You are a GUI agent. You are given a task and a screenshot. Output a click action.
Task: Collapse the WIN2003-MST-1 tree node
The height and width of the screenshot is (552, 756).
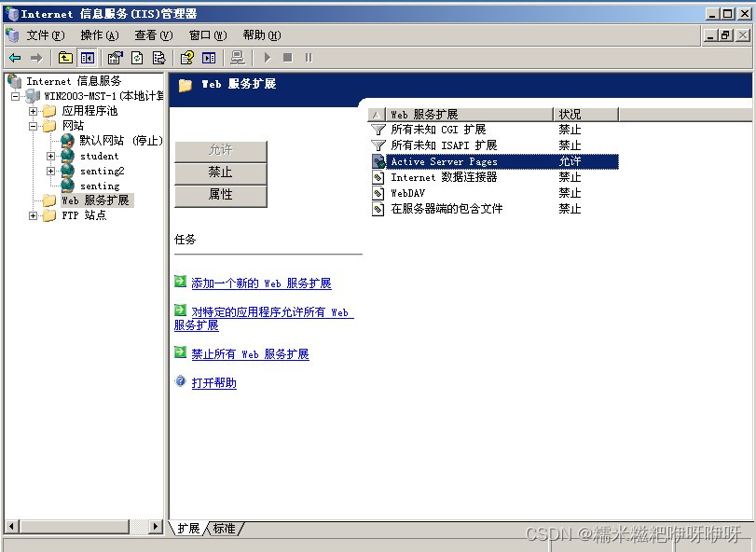tap(15, 96)
